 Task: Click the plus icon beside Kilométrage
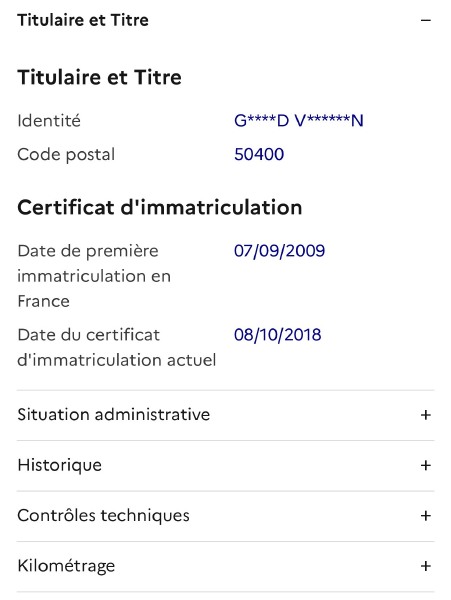[x=426, y=566]
